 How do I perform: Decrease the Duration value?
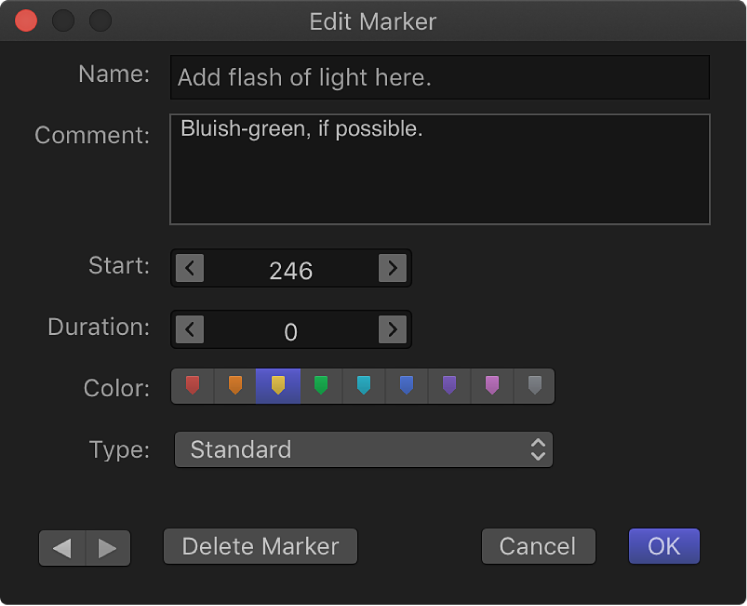190,329
